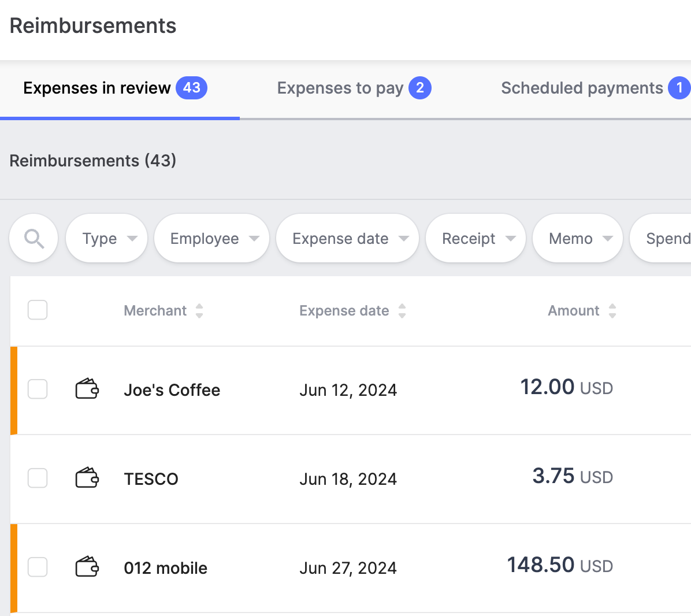The image size is (691, 616).
Task: Click wallet icon beside Joe's Coffee
Action: click(87, 389)
